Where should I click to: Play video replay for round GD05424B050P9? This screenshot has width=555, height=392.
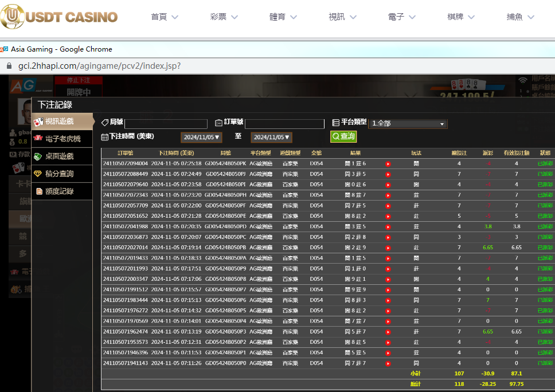[388, 269]
